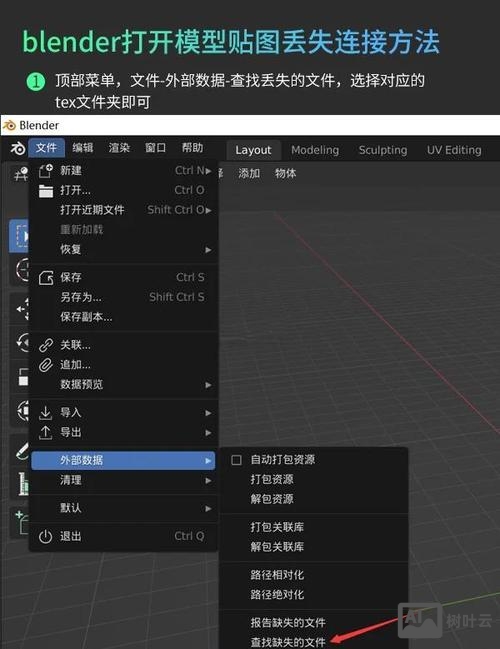Open the 添加 viewport menu

point(249,173)
